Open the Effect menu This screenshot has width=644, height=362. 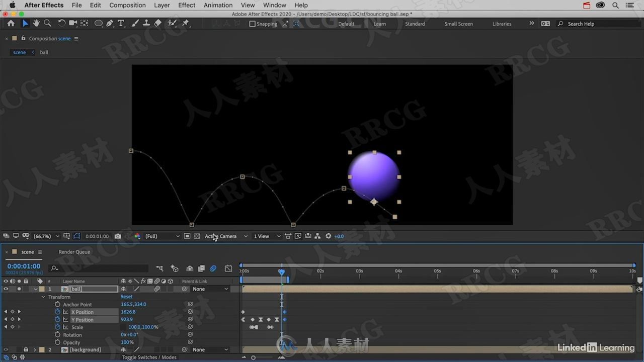[x=187, y=5]
